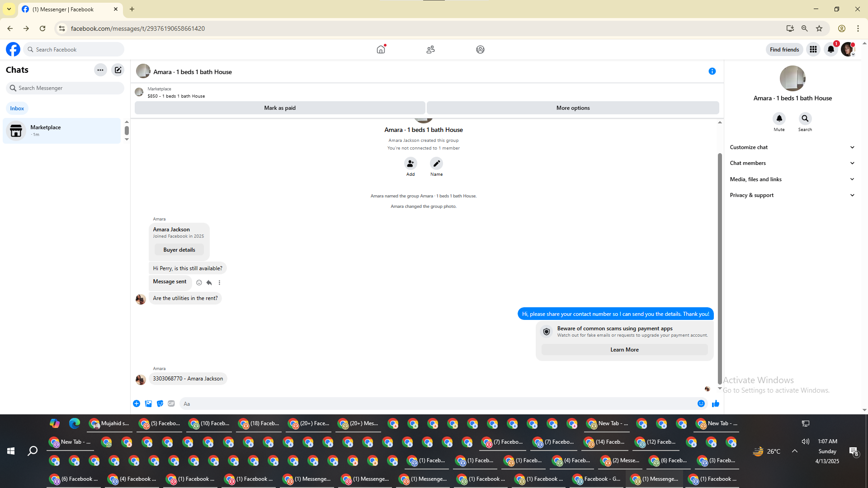This screenshot has width=868, height=488.
Task: Open the volume control in system tray
Action: pyautogui.click(x=806, y=441)
